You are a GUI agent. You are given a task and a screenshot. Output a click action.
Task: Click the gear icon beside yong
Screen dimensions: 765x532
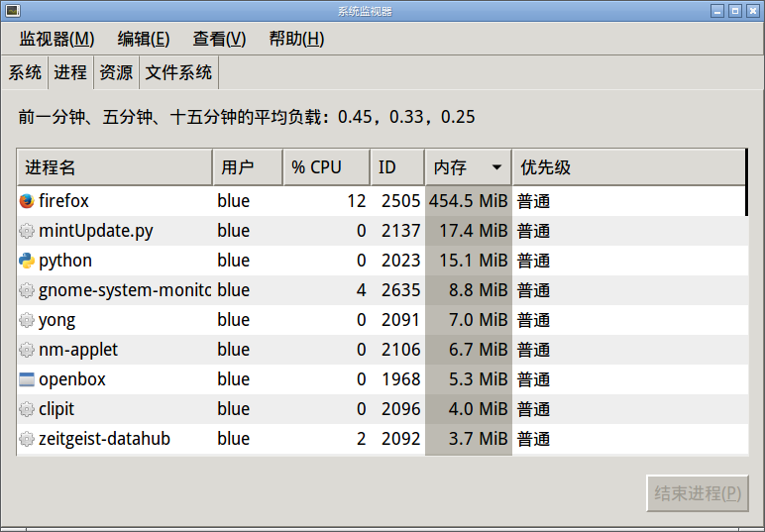pos(27,320)
